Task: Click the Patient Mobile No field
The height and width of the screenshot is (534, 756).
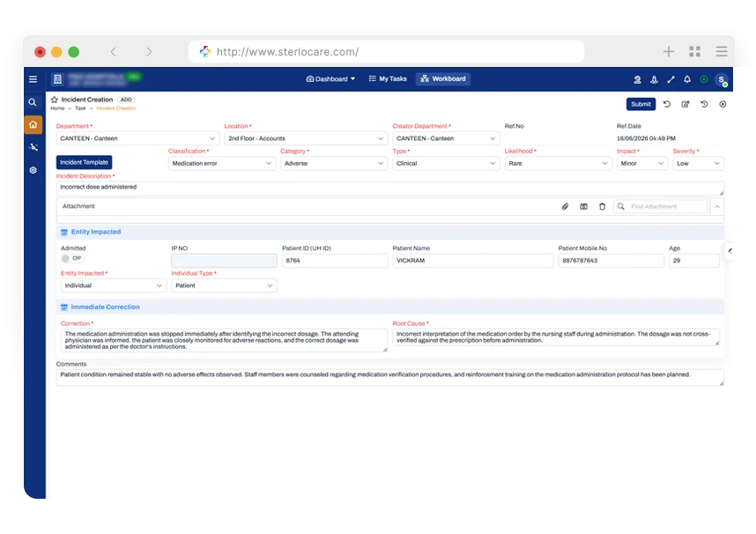Action: point(611,261)
